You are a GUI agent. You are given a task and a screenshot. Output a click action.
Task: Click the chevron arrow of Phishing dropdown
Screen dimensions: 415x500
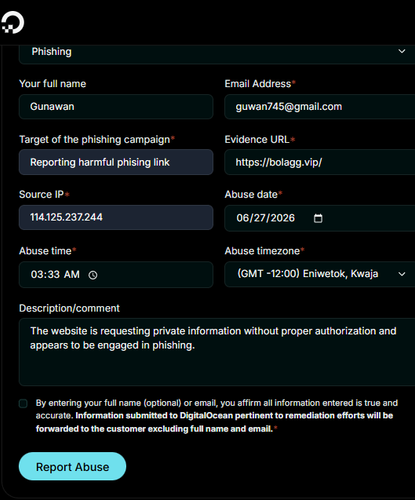402,51
